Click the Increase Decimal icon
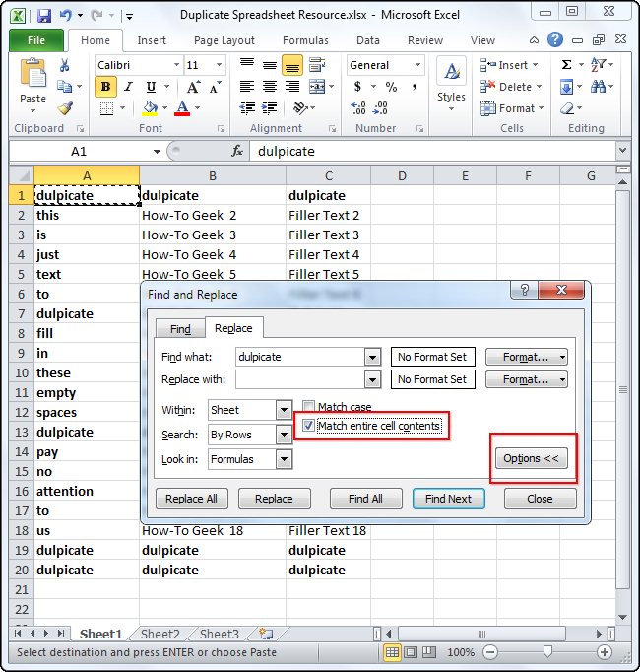The width and height of the screenshot is (640, 672). (358, 107)
